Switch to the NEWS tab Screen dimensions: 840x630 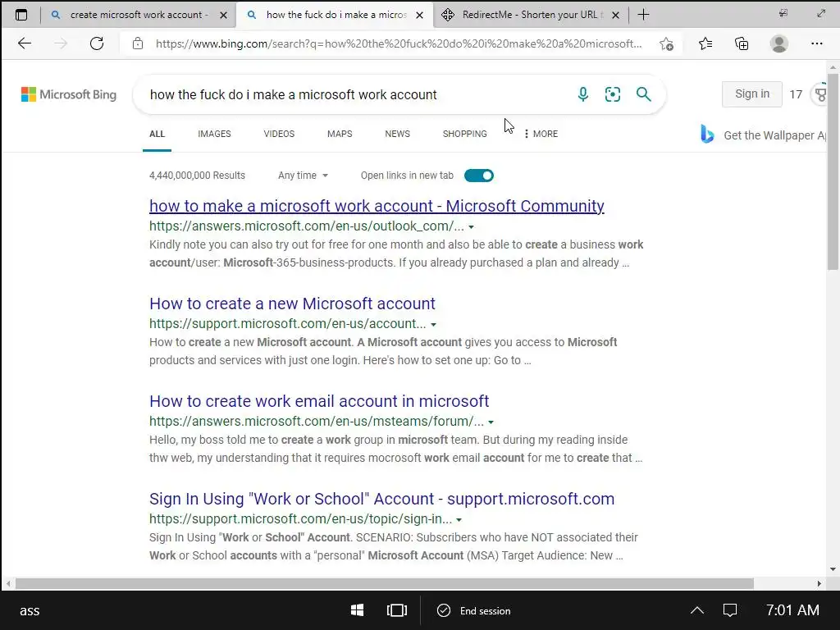pyautogui.click(x=398, y=134)
